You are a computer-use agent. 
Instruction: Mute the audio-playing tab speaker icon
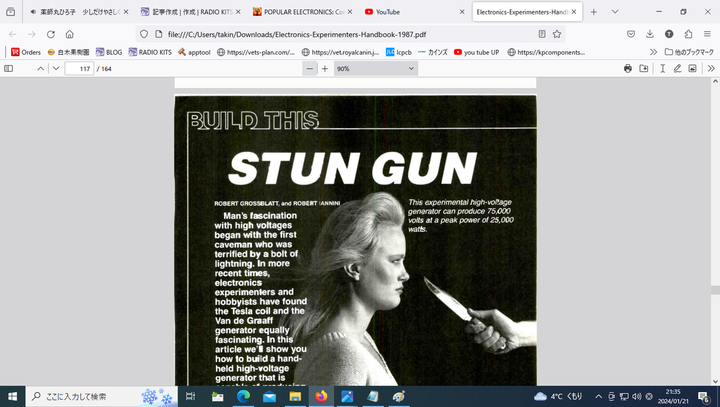pos(33,12)
